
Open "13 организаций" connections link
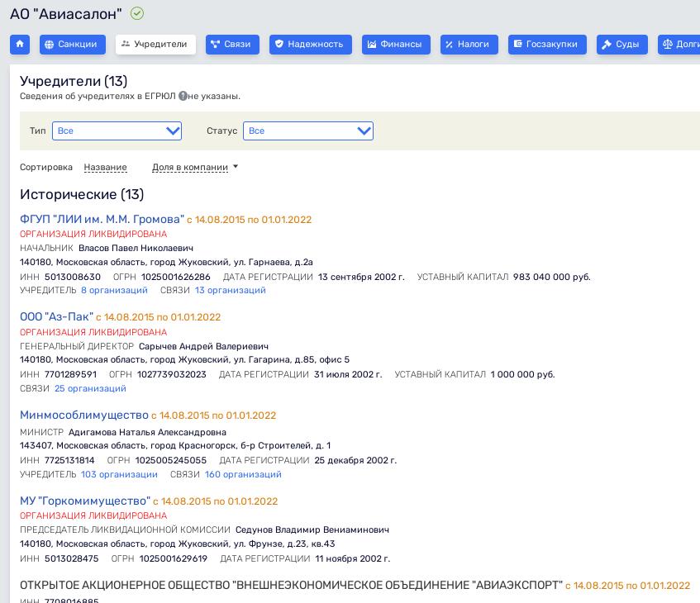(x=231, y=290)
